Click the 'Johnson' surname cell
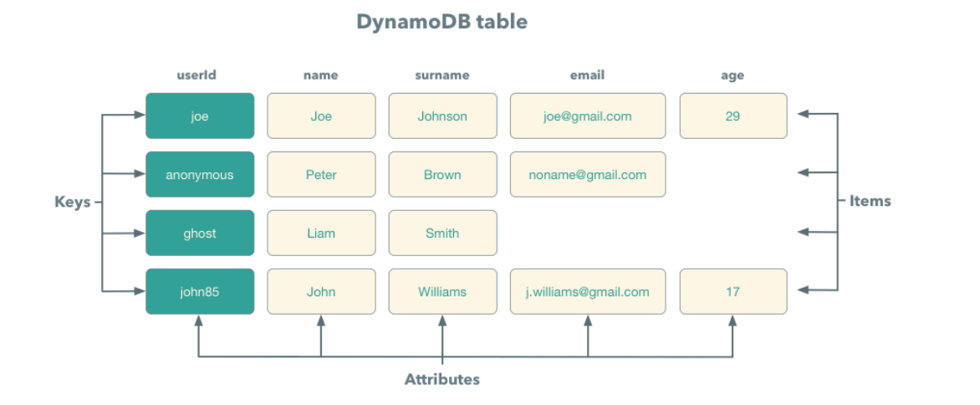Image resolution: width=980 pixels, height=405 pixels. pyautogui.click(x=442, y=115)
